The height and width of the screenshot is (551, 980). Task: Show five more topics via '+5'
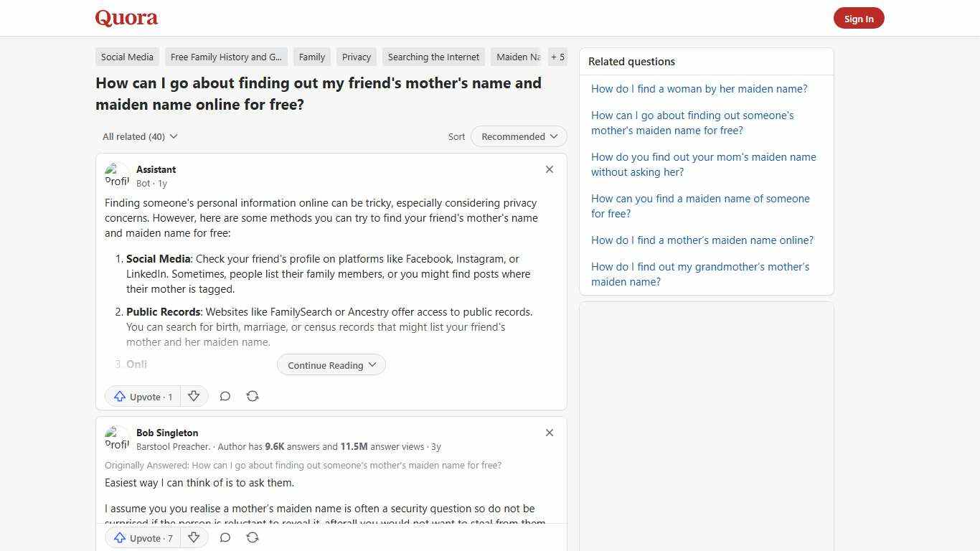pyautogui.click(x=557, y=57)
